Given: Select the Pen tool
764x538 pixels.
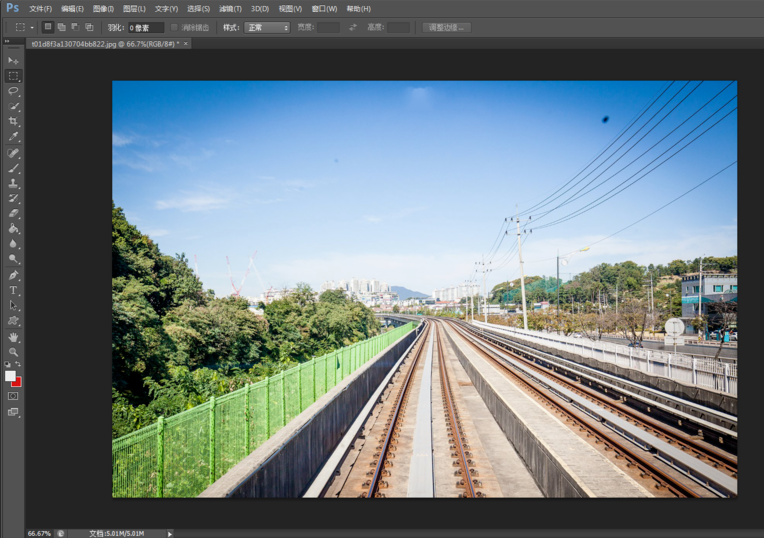Looking at the screenshot, I should pyautogui.click(x=13, y=275).
